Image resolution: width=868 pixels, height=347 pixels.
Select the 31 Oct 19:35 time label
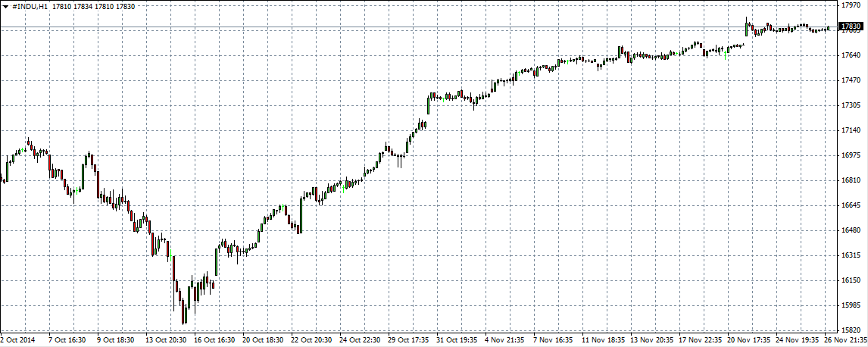point(457,341)
